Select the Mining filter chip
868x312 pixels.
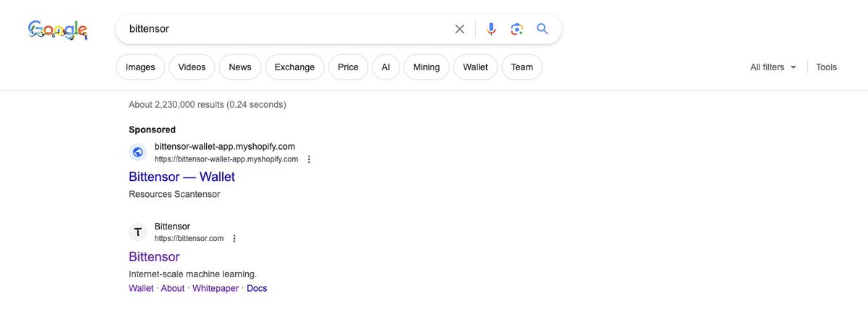coord(426,67)
